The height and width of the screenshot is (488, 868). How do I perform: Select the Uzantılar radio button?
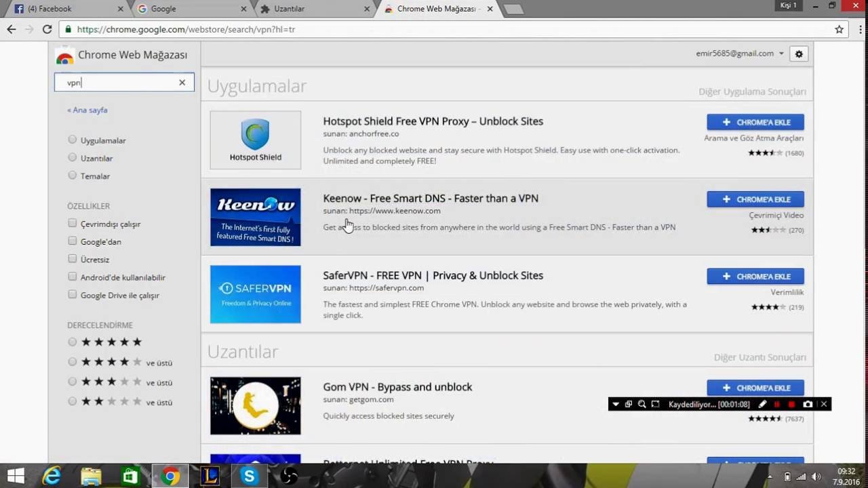73,157
